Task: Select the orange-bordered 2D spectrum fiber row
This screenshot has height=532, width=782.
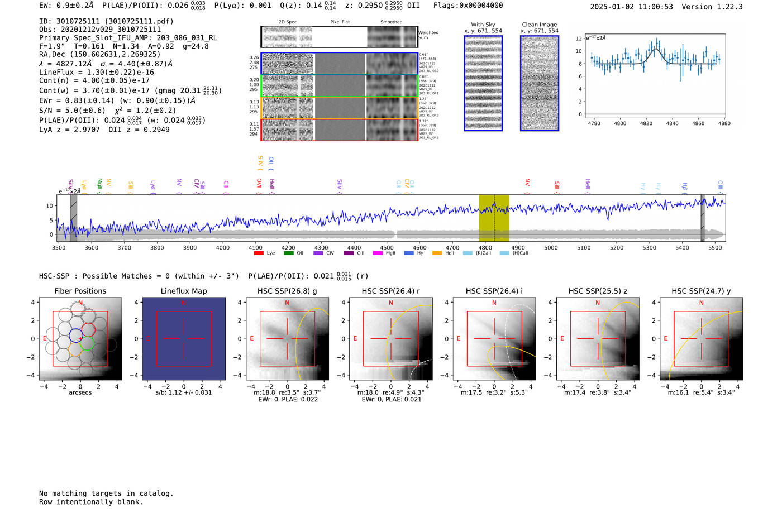Action: point(339,108)
